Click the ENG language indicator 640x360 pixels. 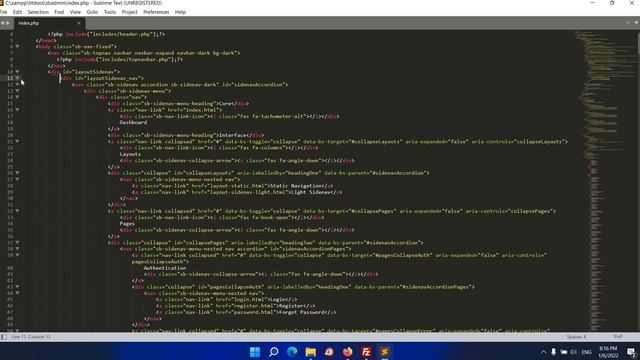(587, 352)
